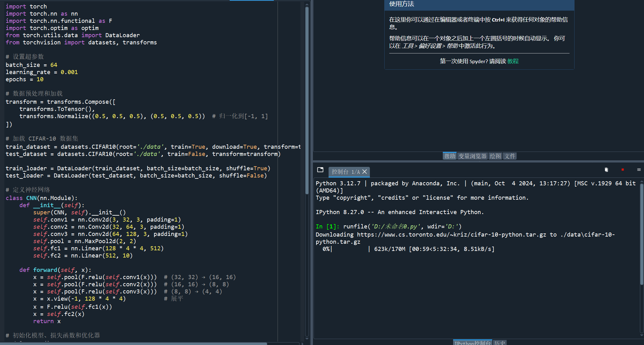Open the 历史 tab at bottom
Screen dimensions: 644x345
tap(500, 343)
